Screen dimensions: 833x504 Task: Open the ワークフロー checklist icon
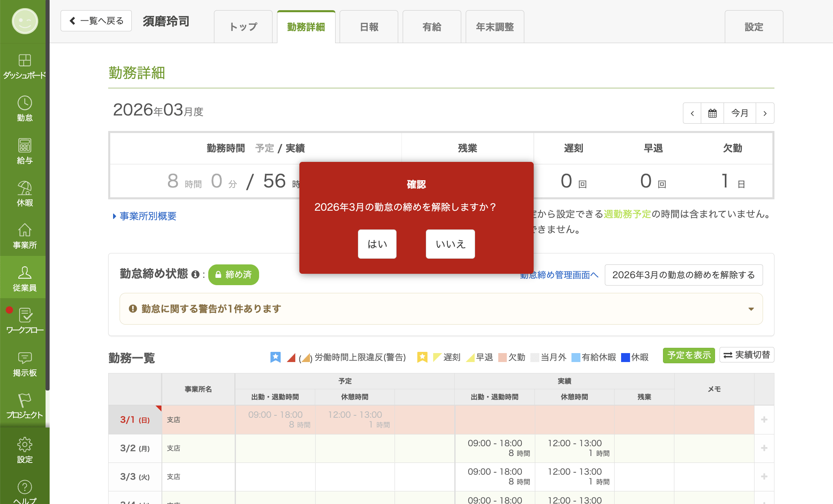click(x=25, y=316)
